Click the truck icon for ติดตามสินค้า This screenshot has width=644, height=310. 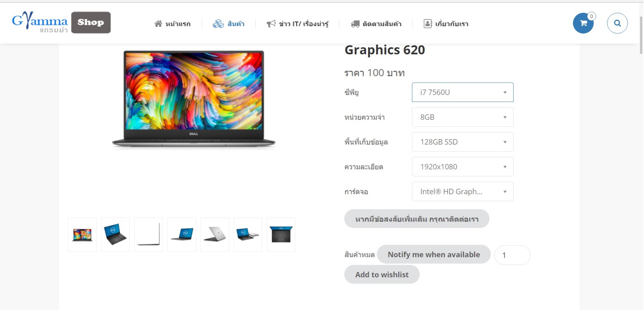coord(355,24)
